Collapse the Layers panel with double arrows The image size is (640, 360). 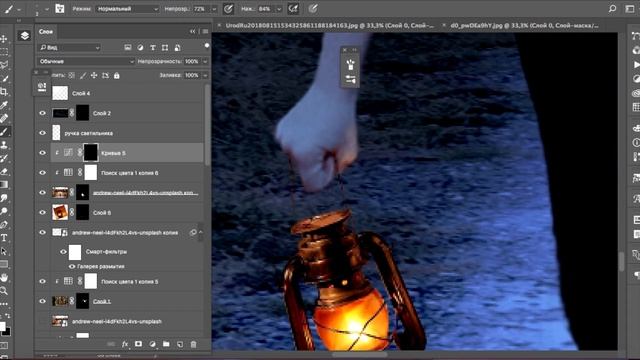click(192, 31)
